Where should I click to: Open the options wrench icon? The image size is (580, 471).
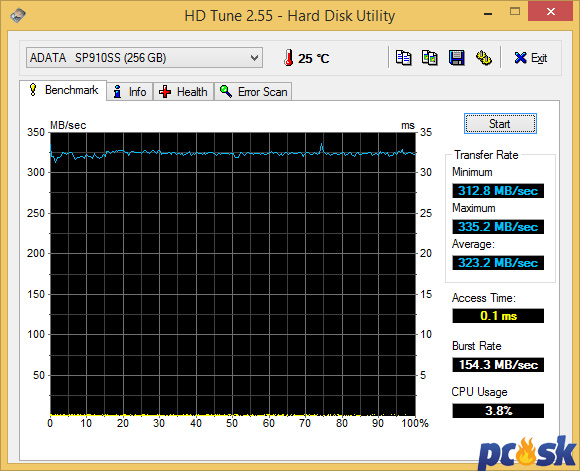coord(483,58)
